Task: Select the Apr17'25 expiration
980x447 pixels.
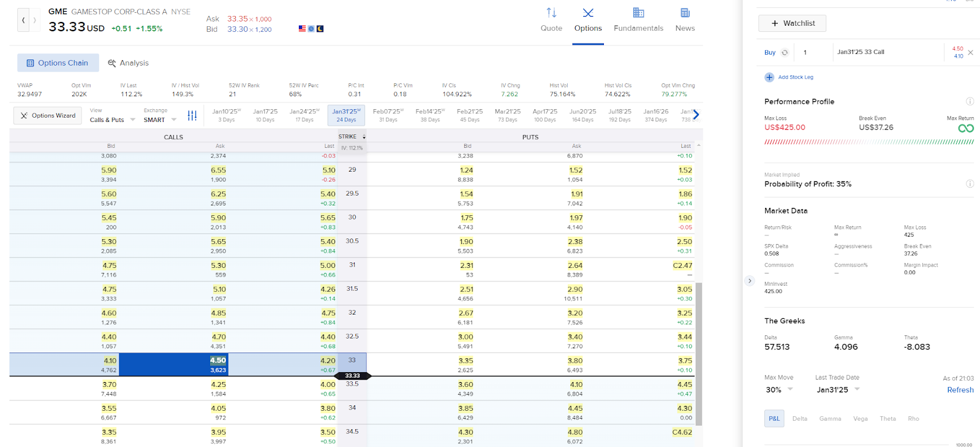Action: (545, 115)
